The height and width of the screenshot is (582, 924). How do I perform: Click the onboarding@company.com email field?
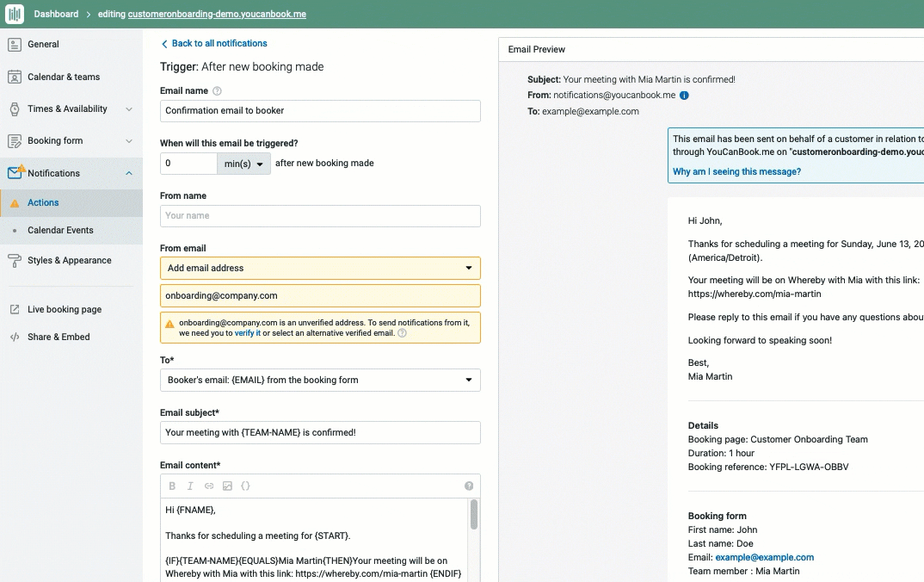pos(320,295)
